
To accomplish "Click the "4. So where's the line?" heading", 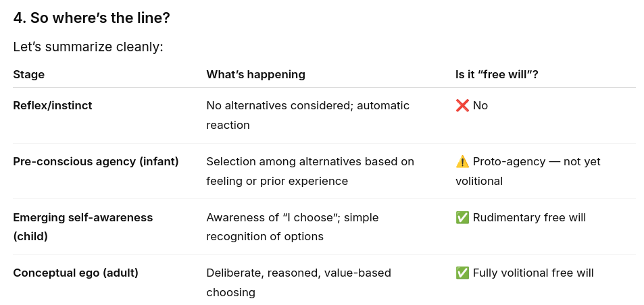I will click(91, 18).
